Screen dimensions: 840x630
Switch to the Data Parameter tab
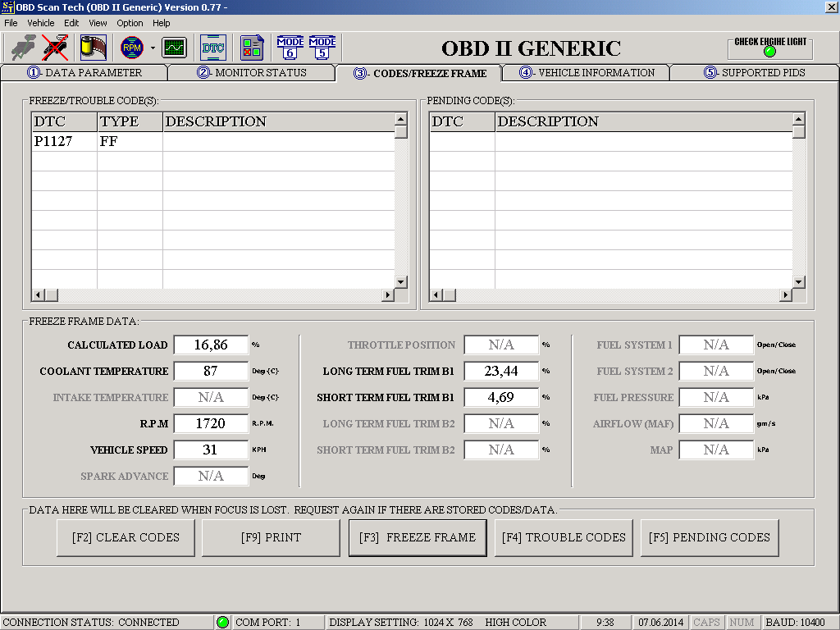(x=84, y=72)
